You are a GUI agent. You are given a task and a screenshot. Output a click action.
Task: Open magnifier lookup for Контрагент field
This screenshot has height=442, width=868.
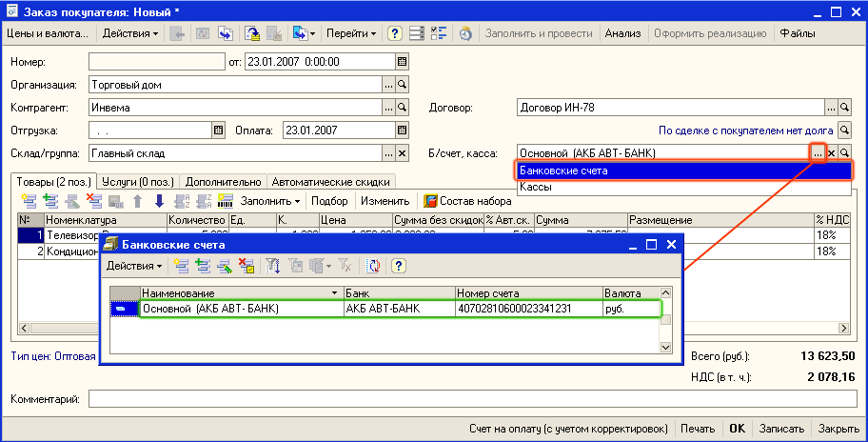pos(403,108)
